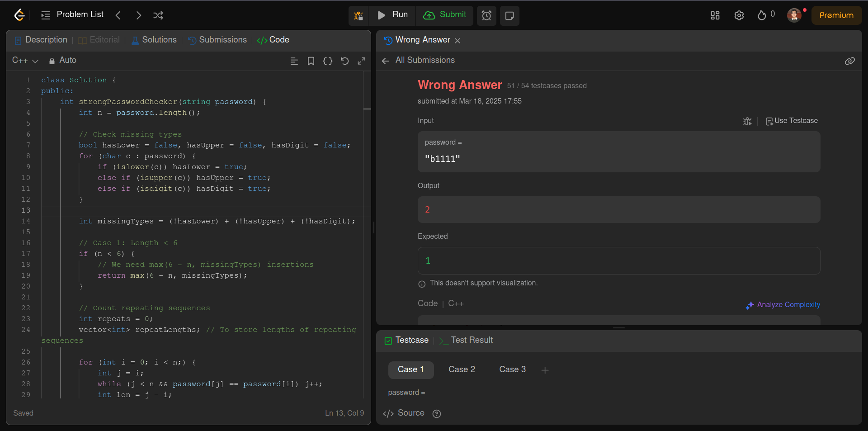Click '51 / 54 testcases passed' text
Viewport: 868px width, 431px height.
click(x=547, y=86)
